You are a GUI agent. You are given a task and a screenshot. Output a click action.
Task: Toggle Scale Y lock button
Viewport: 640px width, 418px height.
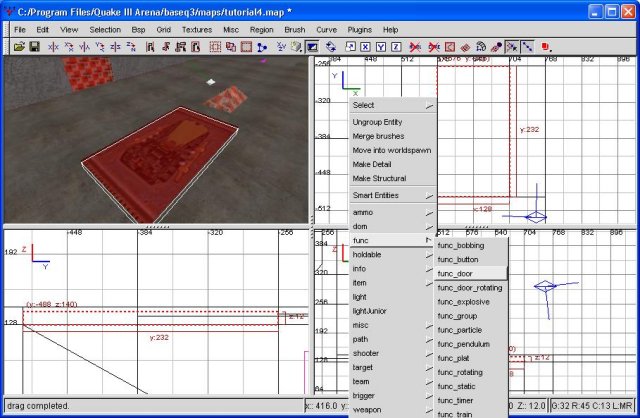[381, 47]
